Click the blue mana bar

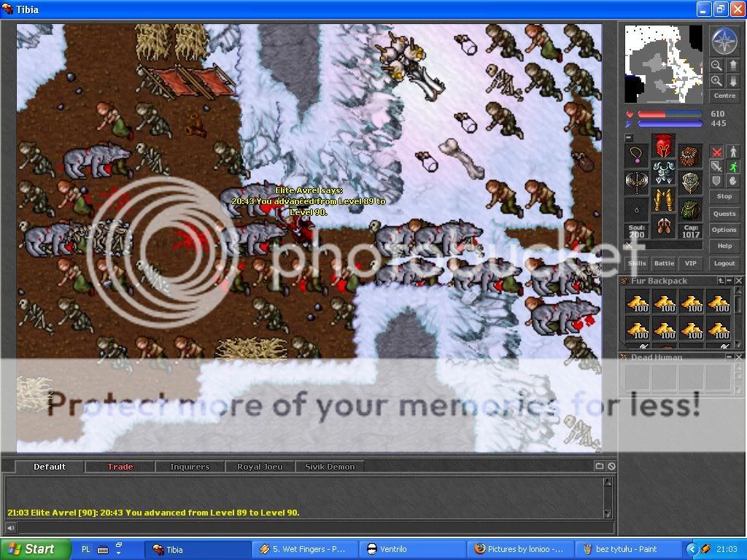[x=670, y=124]
